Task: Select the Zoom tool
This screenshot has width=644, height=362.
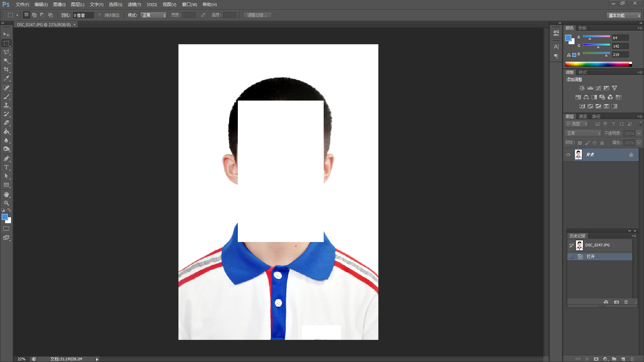Action: (x=6, y=203)
